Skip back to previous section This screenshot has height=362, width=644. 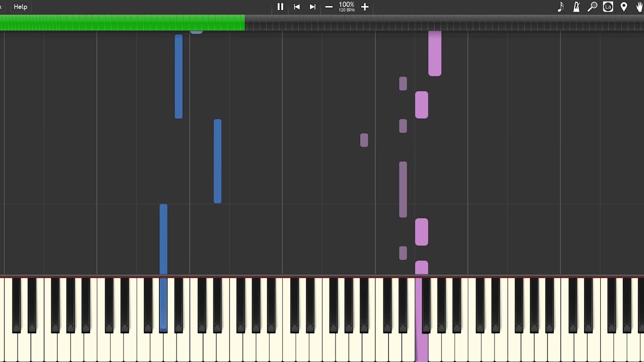click(297, 7)
